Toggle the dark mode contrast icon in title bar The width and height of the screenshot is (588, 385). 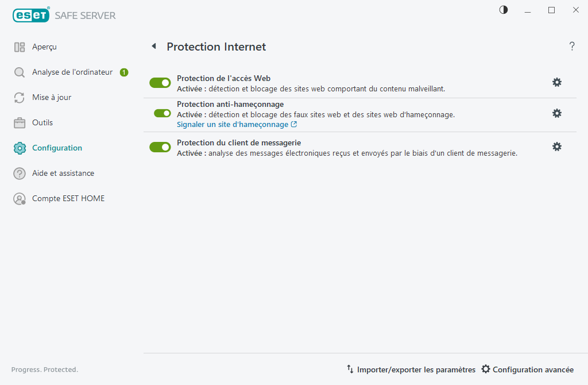[x=503, y=10]
